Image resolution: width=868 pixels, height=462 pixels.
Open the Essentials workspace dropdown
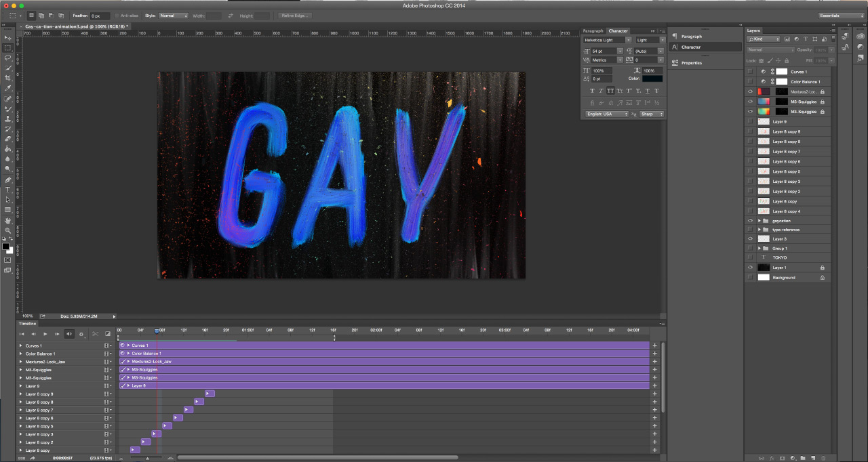tap(841, 16)
